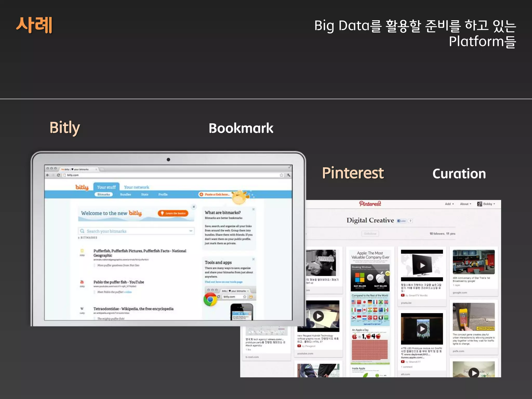Click the Unfollow button on Digital Creative
This screenshot has width=532, height=399.
click(370, 234)
